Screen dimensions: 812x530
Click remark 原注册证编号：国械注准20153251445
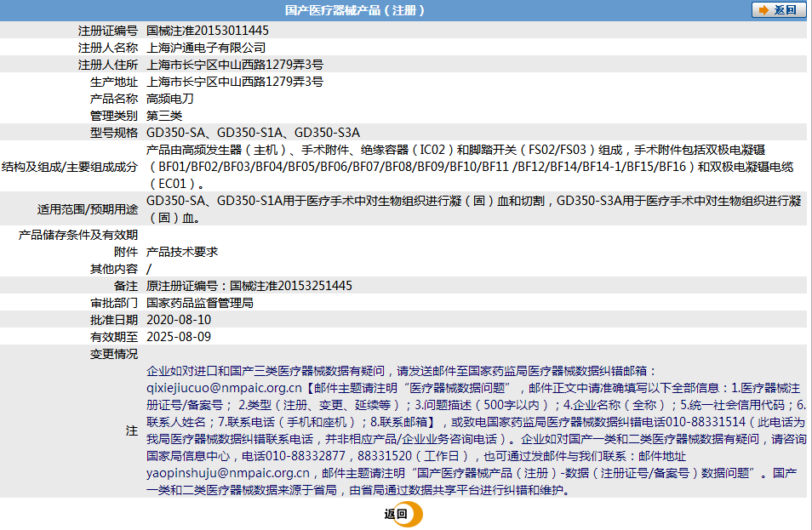pos(249,286)
